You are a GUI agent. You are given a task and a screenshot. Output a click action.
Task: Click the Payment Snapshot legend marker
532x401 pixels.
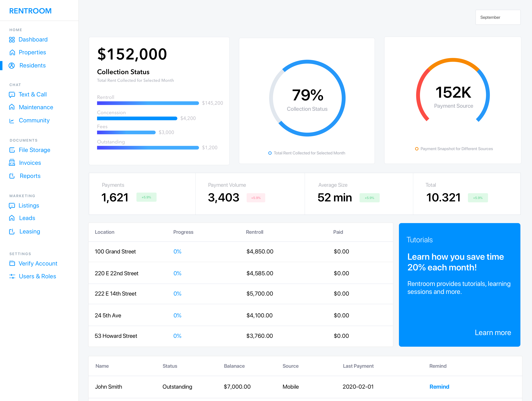(417, 149)
